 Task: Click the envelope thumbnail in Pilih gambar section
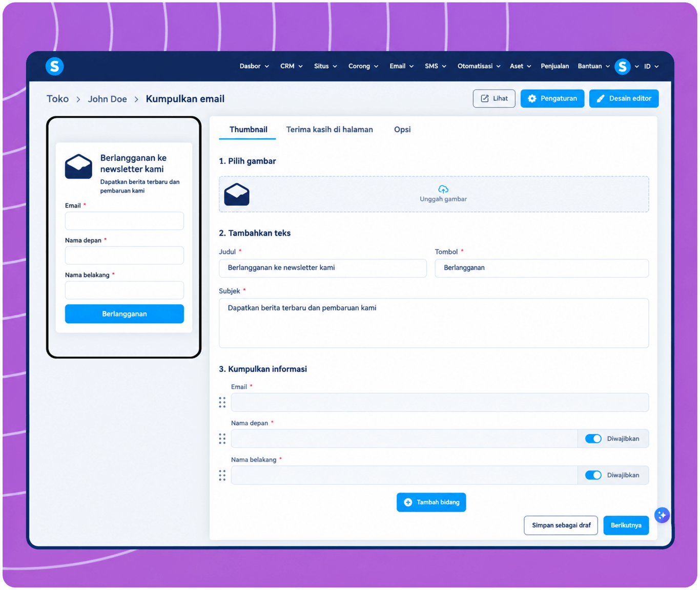237,194
